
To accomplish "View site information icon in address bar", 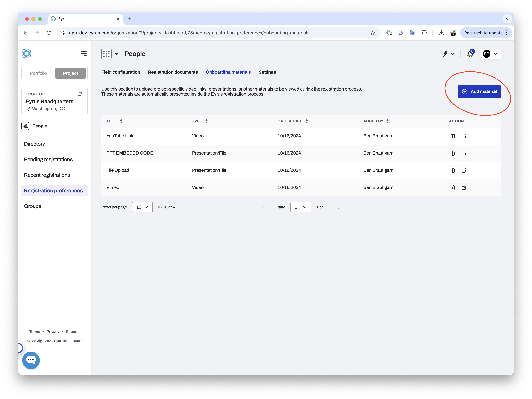I will (63, 33).
